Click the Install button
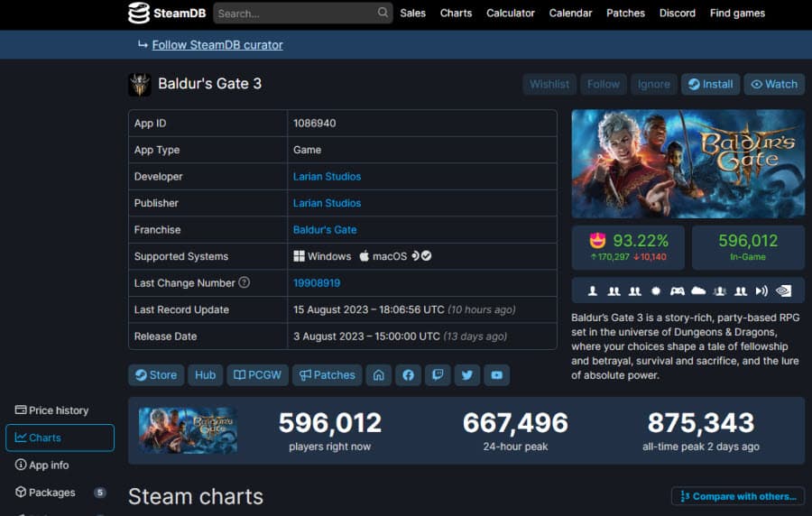Viewport: 812px width, 516px height. pyautogui.click(x=711, y=85)
